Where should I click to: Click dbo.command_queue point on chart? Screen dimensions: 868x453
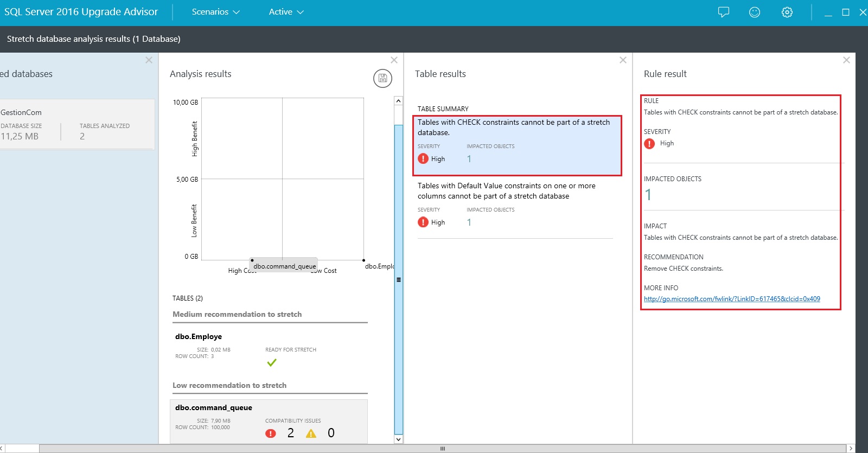(252, 260)
